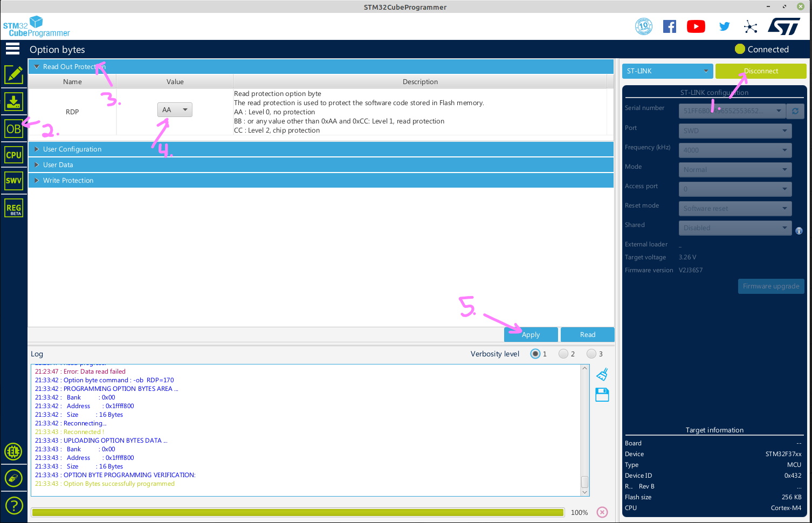Open the Serial number dropdown
The image size is (812, 523).
pyautogui.click(x=732, y=111)
